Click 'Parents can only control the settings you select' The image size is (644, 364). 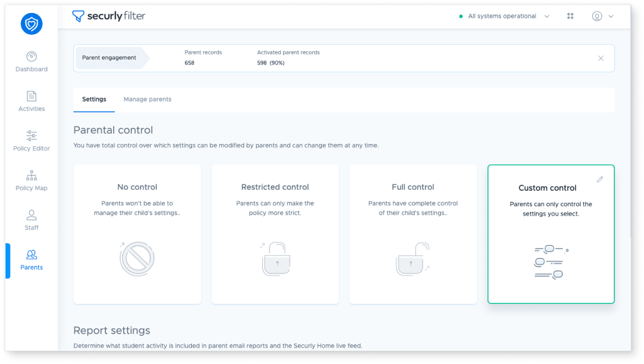pos(551,209)
